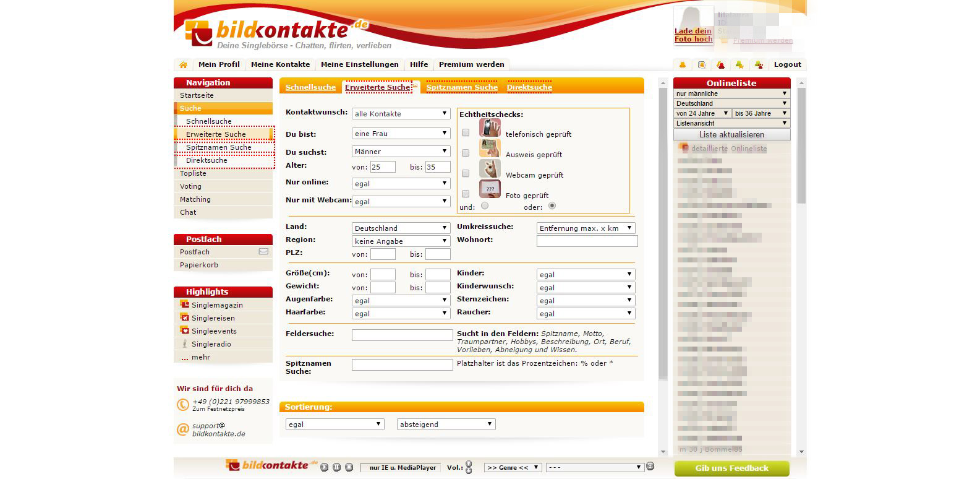The image size is (980, 479).
Task: Click the red person icon near Logout
Action: pyautogui.click(x=720, y=64)
